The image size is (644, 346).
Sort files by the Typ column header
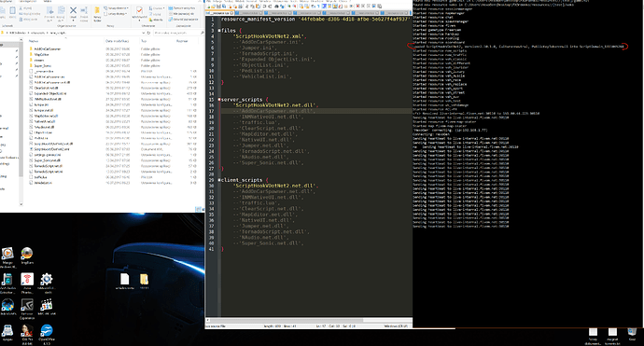(x=144, y=41)
